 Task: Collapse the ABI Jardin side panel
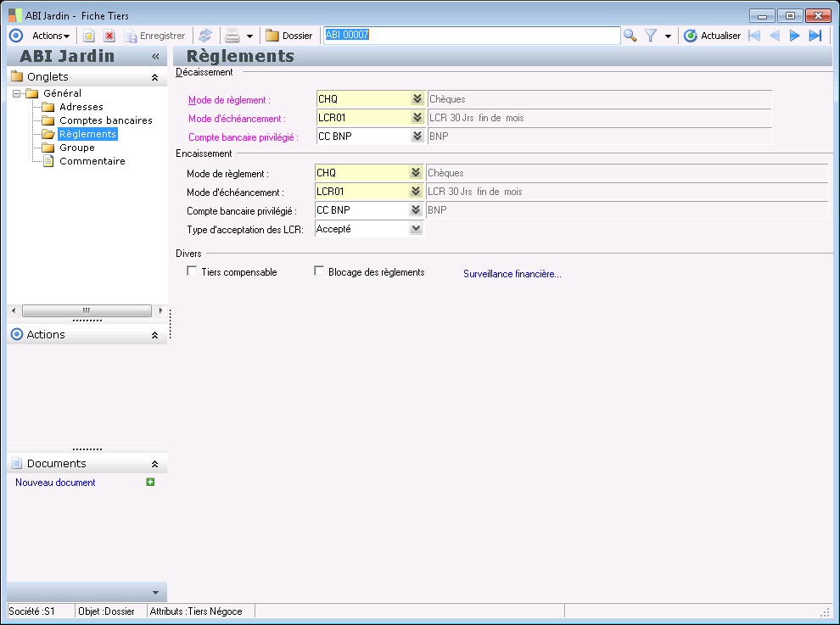pyautogui.click(x=155, y=57)
